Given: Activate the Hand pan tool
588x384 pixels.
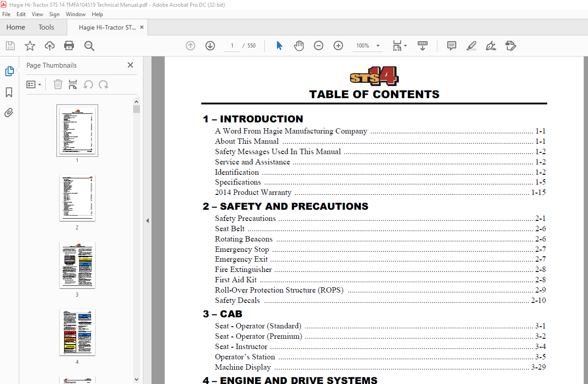Looking at the screenshot, I should coord(299,46).
